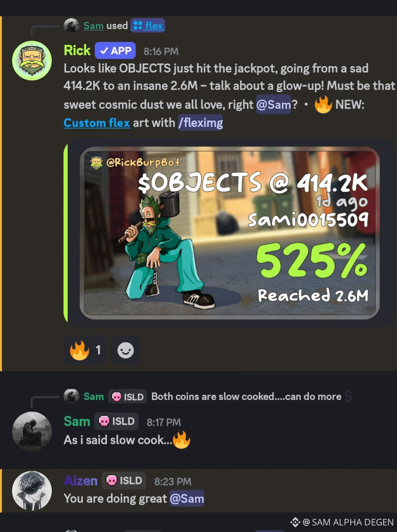The width and height of the screenshot is (397, 532).
Task: Click the ISLD tag next to Aizen
Action: (124, 481)
